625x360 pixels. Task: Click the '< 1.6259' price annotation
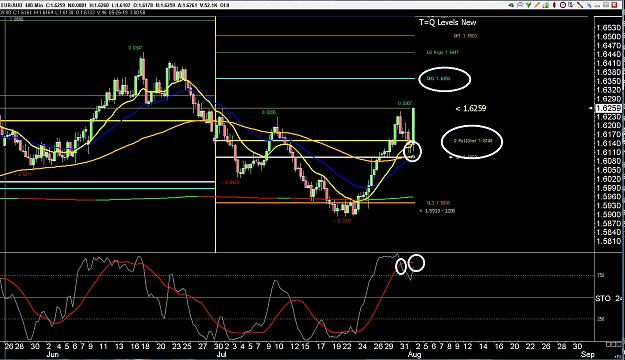[471, 108]
